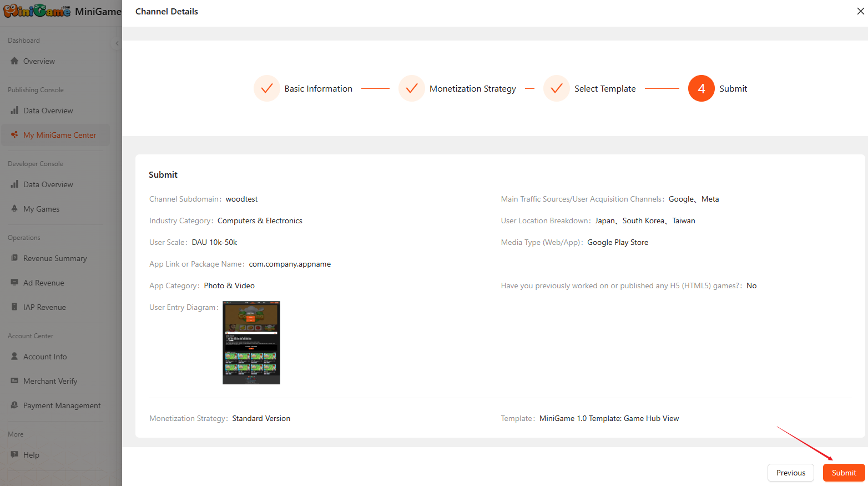This screenshot has height=486, width=868.
Task: Click the Ad Revenue icon
Action: [14, 283]
